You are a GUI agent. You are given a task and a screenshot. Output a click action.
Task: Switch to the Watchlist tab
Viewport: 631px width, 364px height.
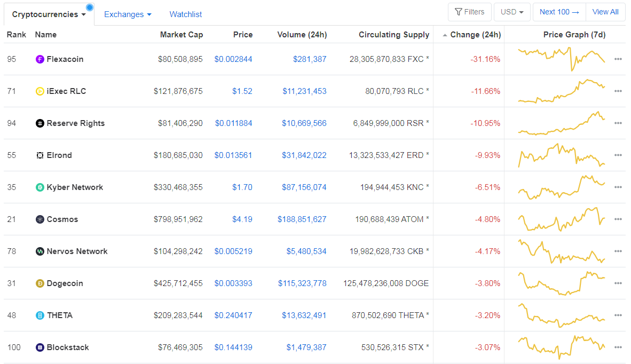click(186, 14)
